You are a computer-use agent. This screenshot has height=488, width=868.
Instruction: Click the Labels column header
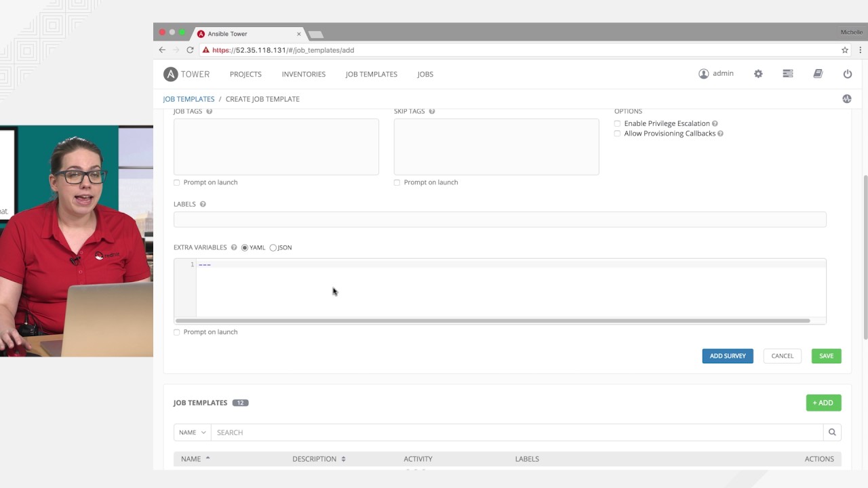(527, 459)
